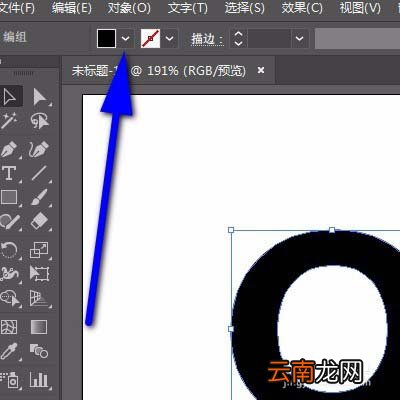Open the 效果(C) menu
The height and width of the screenshot is (400, 400).
(302, 8)
